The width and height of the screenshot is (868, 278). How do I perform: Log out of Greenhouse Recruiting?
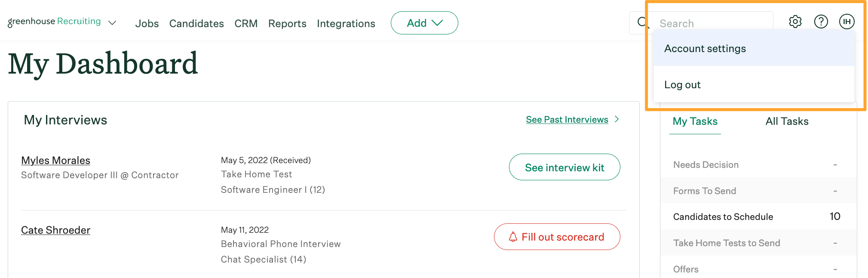682,84
